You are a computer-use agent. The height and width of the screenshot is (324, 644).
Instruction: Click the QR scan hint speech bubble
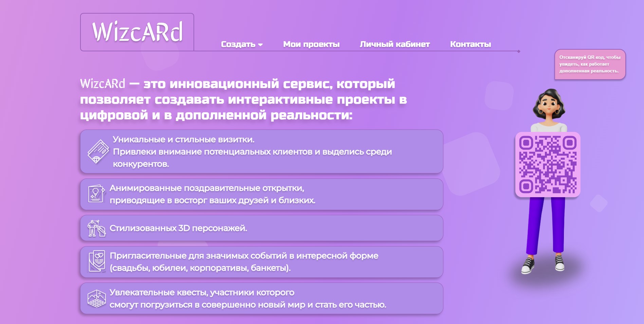click(590, 64)
